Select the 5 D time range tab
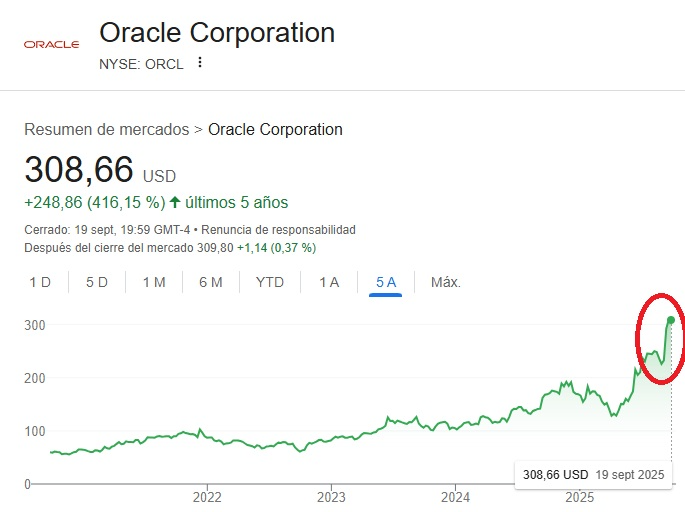 point(97,282)
